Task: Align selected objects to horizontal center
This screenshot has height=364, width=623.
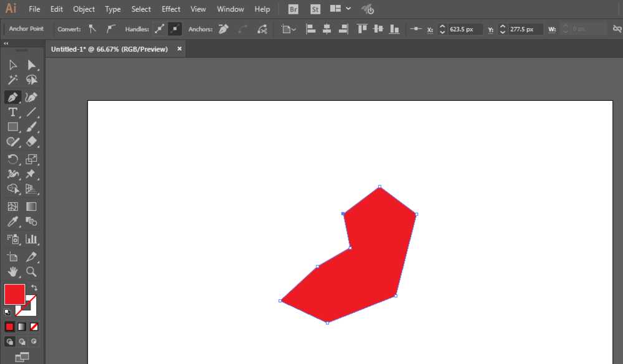Action: 327,29
